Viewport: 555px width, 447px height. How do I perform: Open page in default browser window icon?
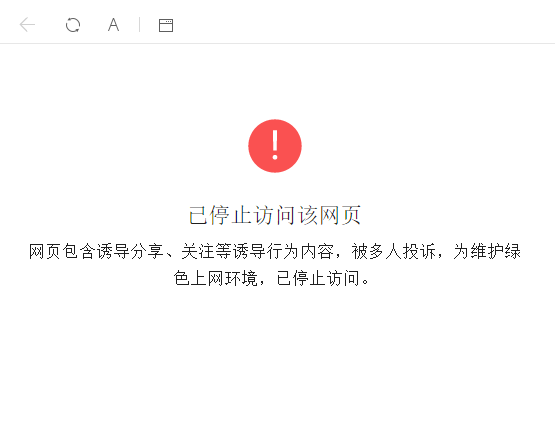pyautogui.click(x=166, y=25)
